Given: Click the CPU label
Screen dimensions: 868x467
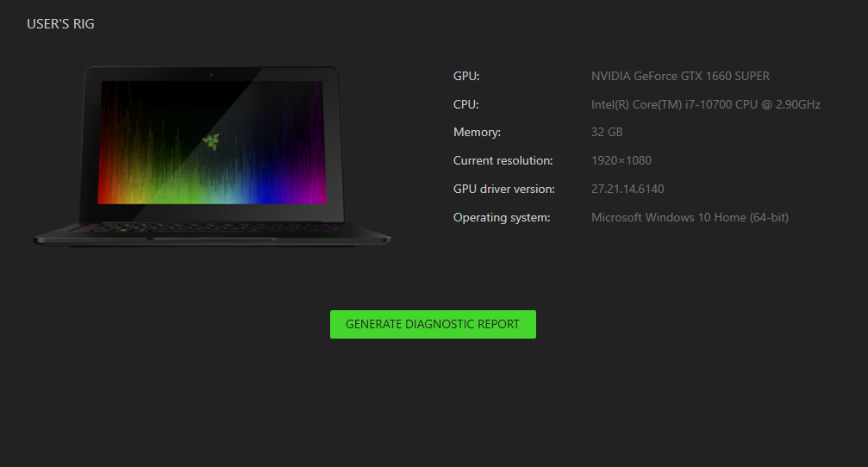Looking at the screenshot, I should pyautogui.click(x=465, y=104).
